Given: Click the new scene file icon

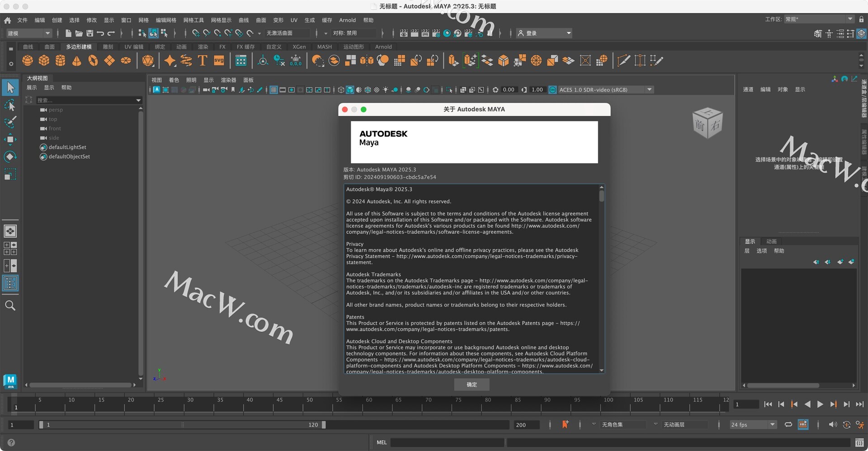Looking at the screenshot, I should click(x=68, y=33).
